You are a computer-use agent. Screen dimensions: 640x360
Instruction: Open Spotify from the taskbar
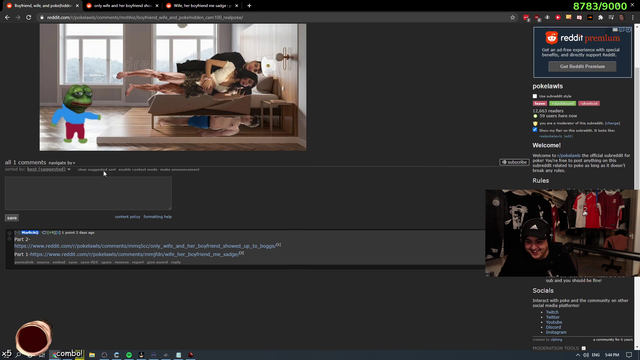pos(129,355)
